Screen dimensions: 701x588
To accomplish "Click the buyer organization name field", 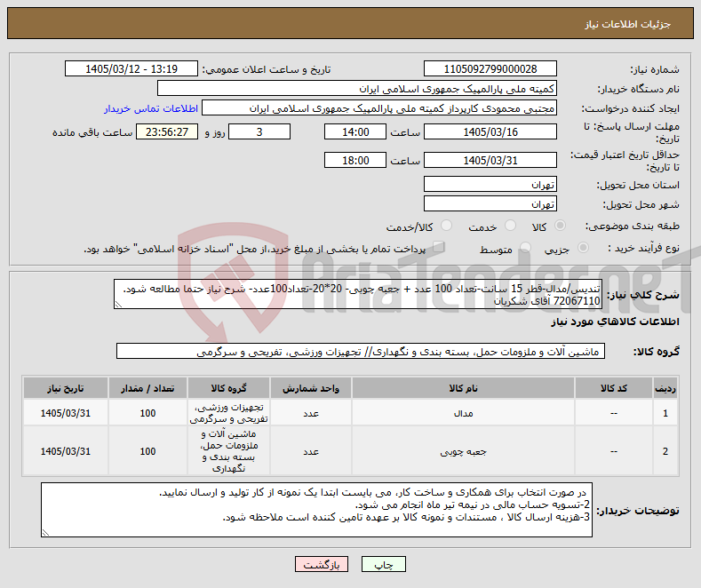I will [357, 89].
